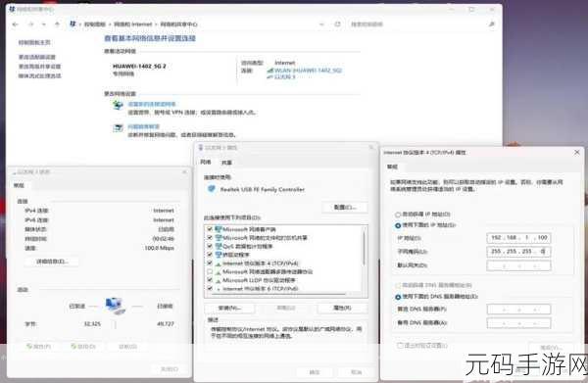
Task: Click the icon of QoS 数据包计划程序 item
Action: (x=219, y=246)
